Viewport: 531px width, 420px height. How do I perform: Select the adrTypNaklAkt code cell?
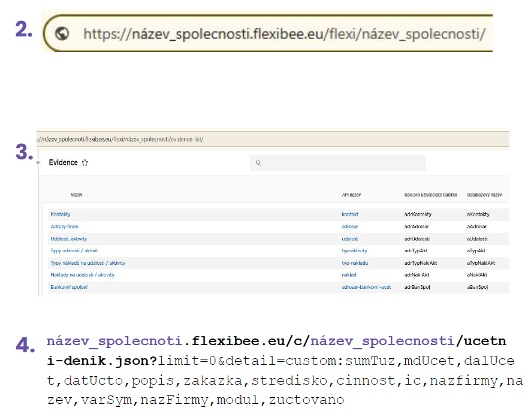click(x=421, y=262)
